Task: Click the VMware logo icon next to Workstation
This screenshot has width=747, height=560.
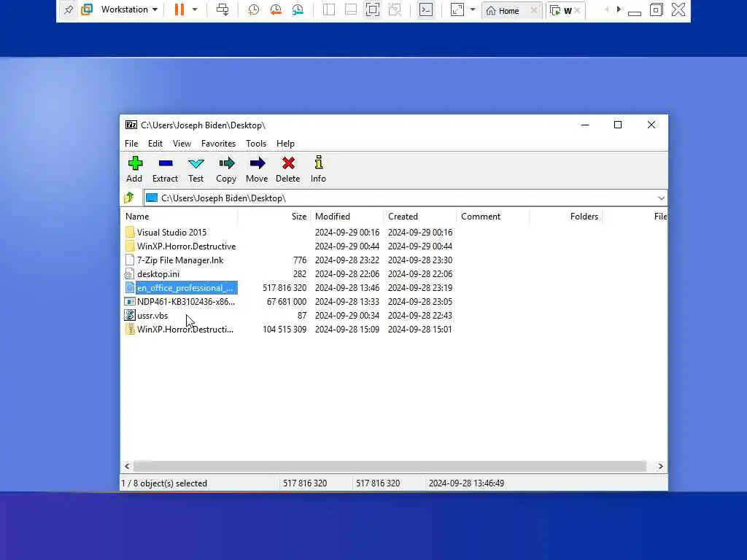Action: click(87, 9)
